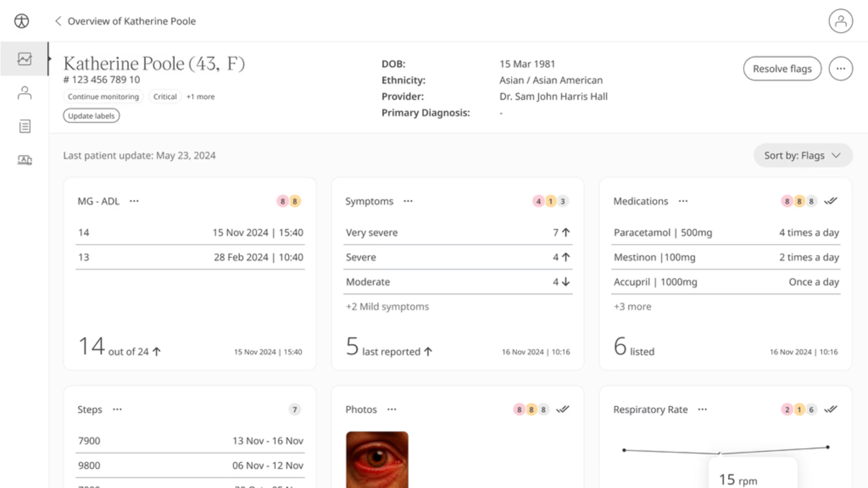Click the 6 listed summary
The width and height of the screenshot is (868, 488).
(634, 347)
